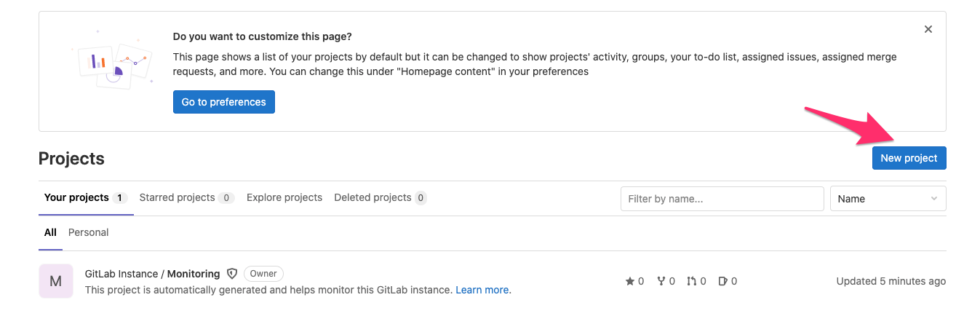Open the Explore projects tab

pos(284,197)
